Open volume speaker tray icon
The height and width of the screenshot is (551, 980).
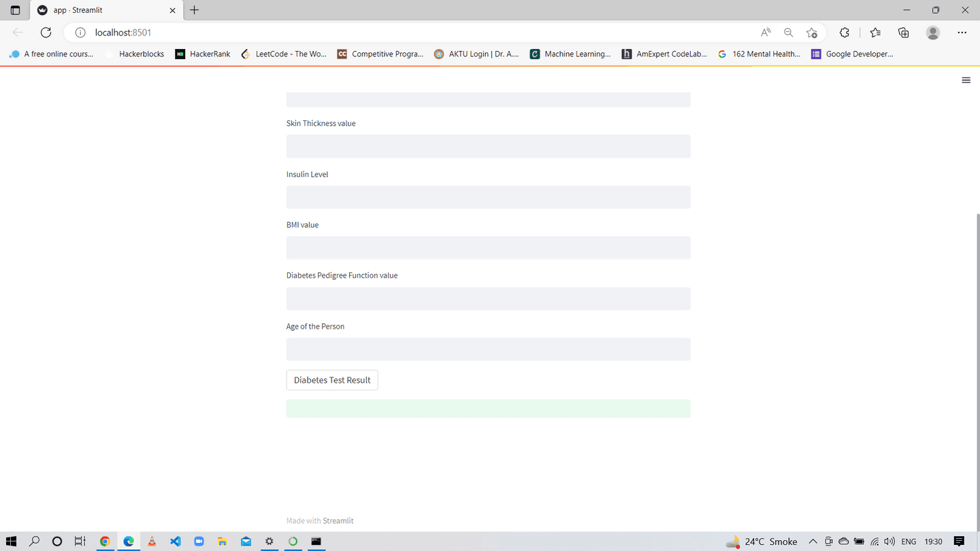click(889, 541)
